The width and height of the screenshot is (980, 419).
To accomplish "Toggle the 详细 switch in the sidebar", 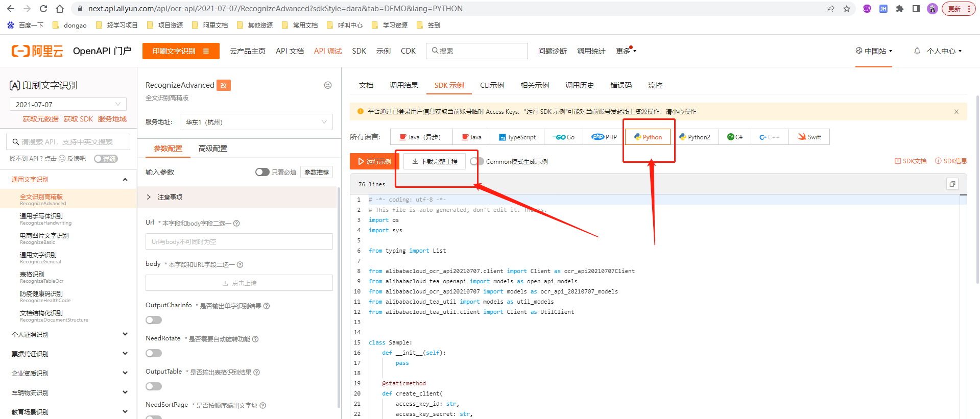I will [x=106, y=159].
